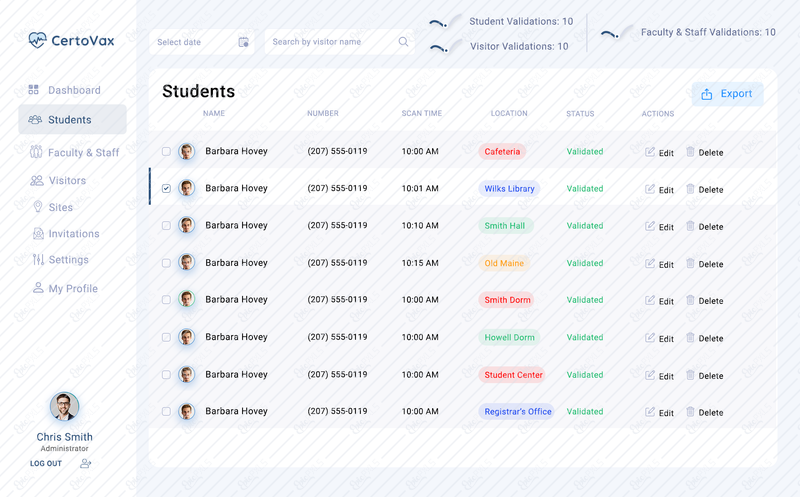
Task: Click the trash icon in Smith Dorm row
Action: coord(690,300)
